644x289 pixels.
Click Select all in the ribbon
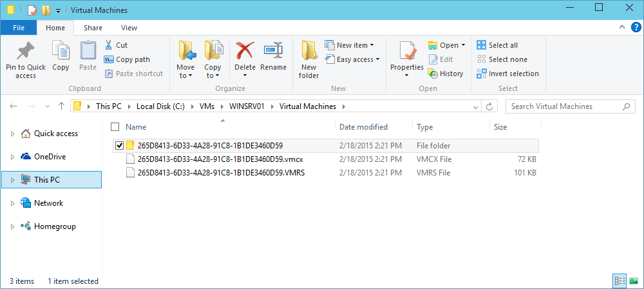(497, 45)
